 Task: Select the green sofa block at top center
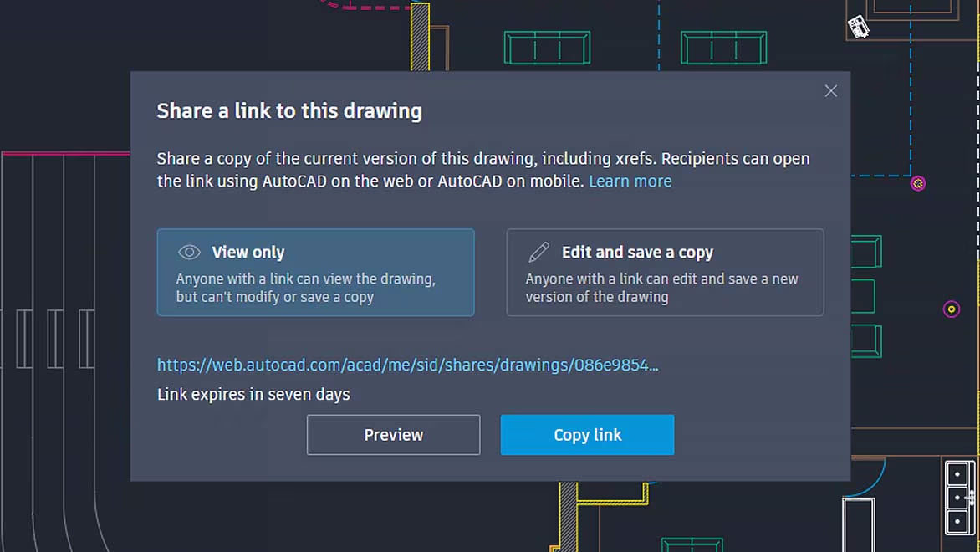(x=547, y=48)
